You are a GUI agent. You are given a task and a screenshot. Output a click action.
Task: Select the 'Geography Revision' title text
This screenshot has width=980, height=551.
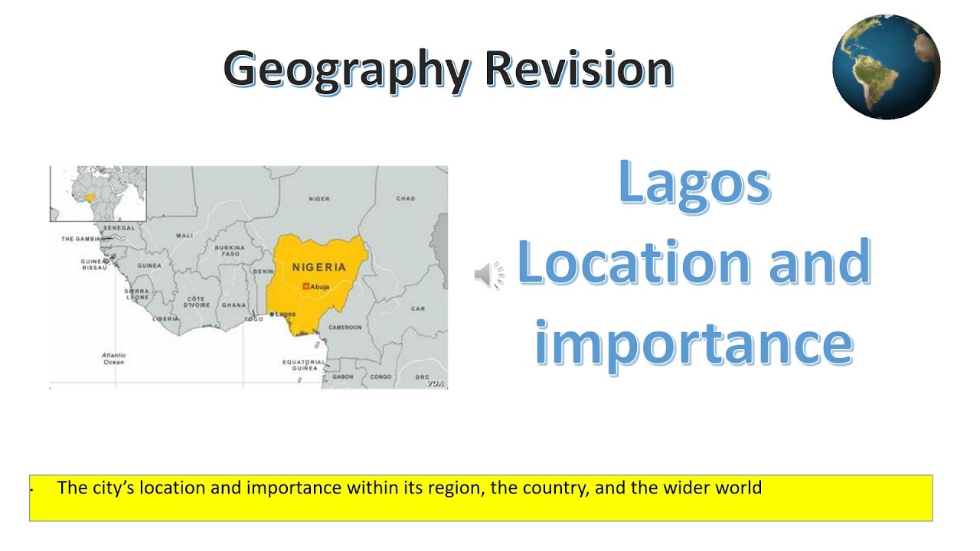449,68
